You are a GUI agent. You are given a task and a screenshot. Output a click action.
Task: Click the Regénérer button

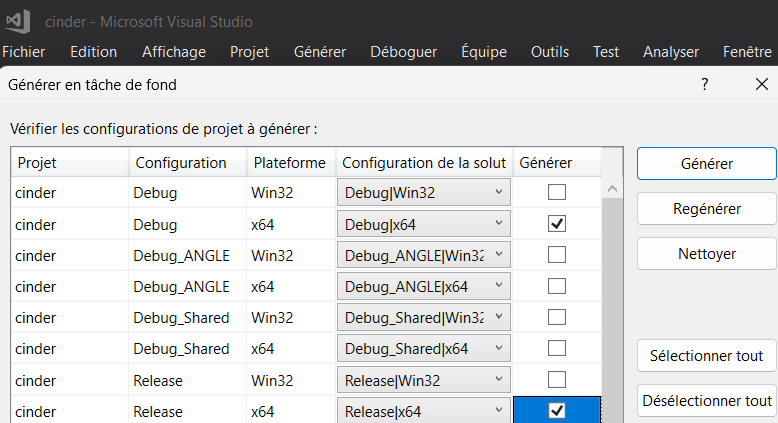707,209
